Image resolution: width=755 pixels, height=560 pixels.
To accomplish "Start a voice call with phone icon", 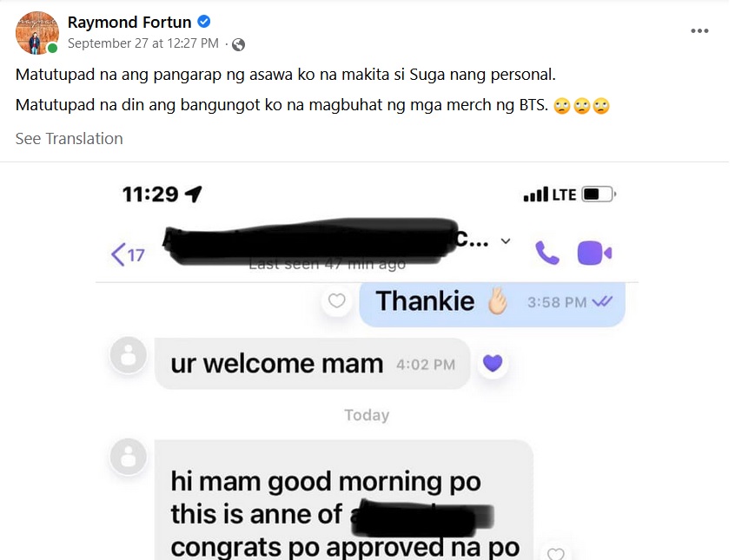I will click(547, 253).
